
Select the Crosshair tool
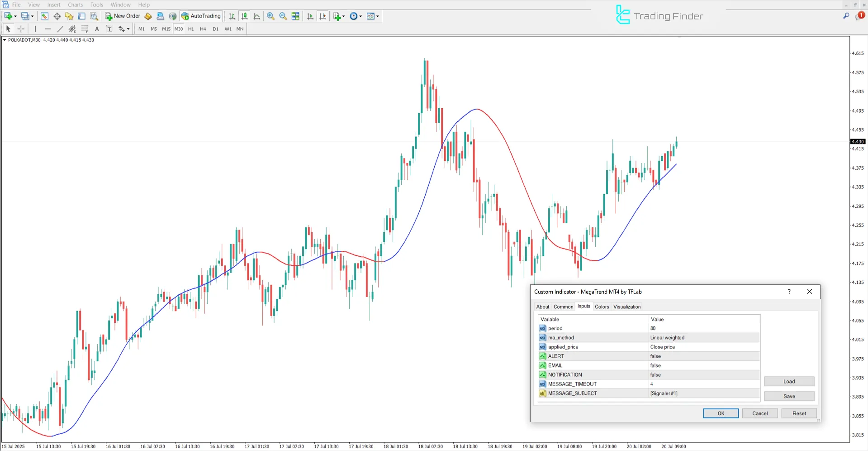(20, 29)
